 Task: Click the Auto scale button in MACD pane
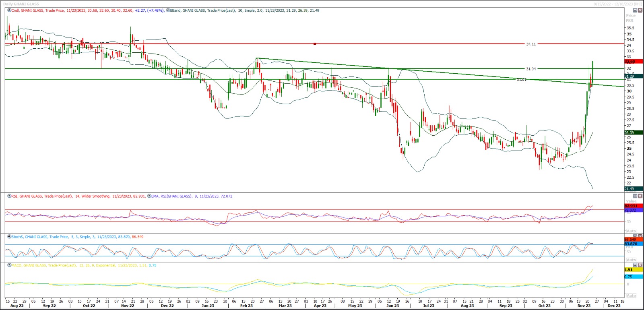click(631, 296)
